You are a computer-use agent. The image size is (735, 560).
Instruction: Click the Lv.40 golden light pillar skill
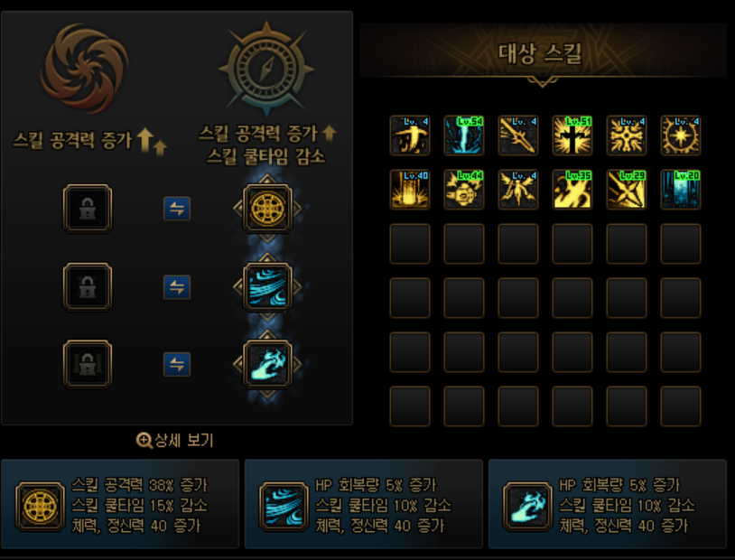point(410,190)
